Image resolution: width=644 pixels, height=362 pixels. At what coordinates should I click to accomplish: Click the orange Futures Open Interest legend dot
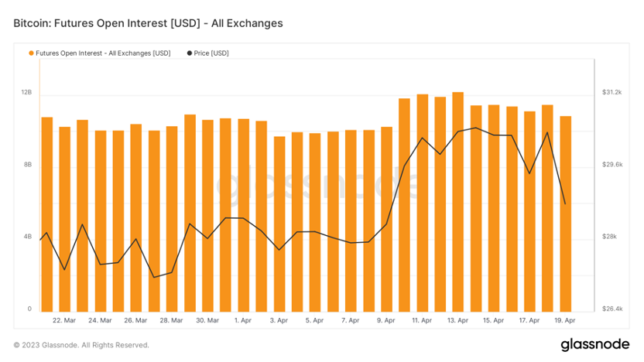click(x=31, y=53)
